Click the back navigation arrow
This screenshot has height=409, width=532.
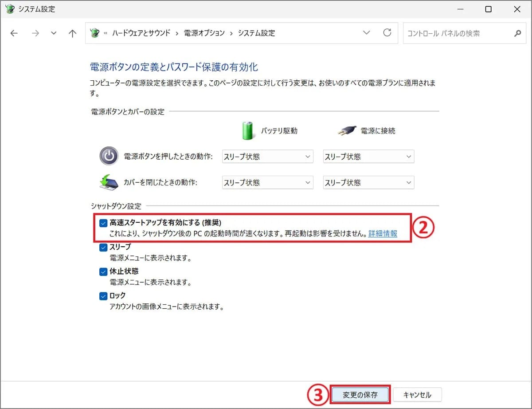coord(14,33)
